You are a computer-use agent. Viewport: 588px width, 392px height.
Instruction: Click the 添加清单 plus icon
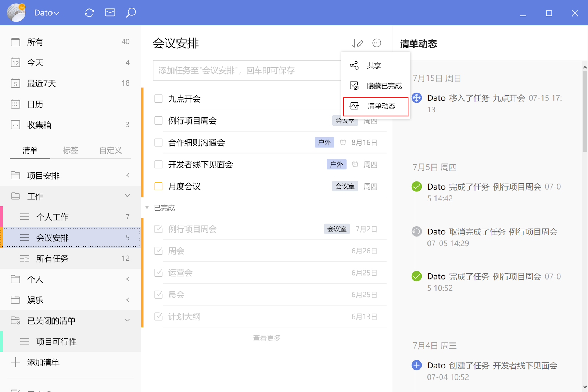(15, 362)
